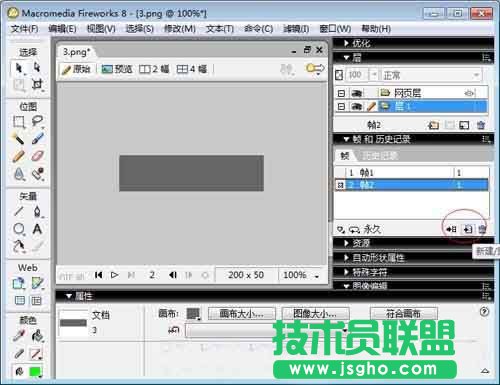Open the blend mode dropdown showing 正常
The height and width of the screenshot is (385, 500).
(x=431, y=75)
